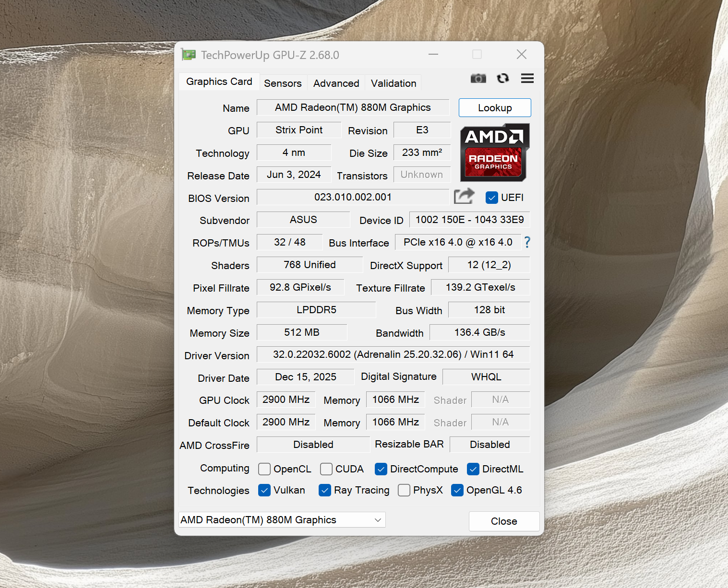Toggle the Ray Tracing checkbox
The width and height of the screenshot is (728, 588).
tap(325, 490)
